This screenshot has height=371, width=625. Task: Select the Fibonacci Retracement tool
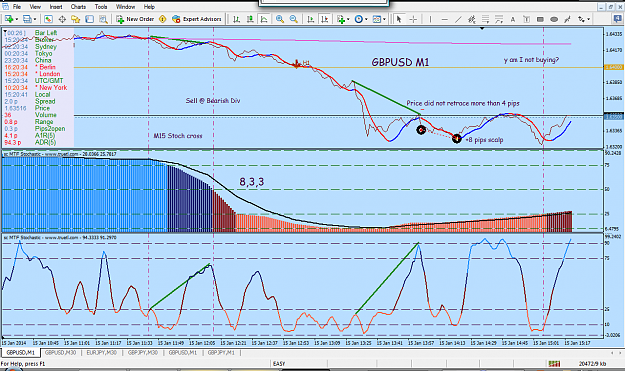click(x=485, y=19)
